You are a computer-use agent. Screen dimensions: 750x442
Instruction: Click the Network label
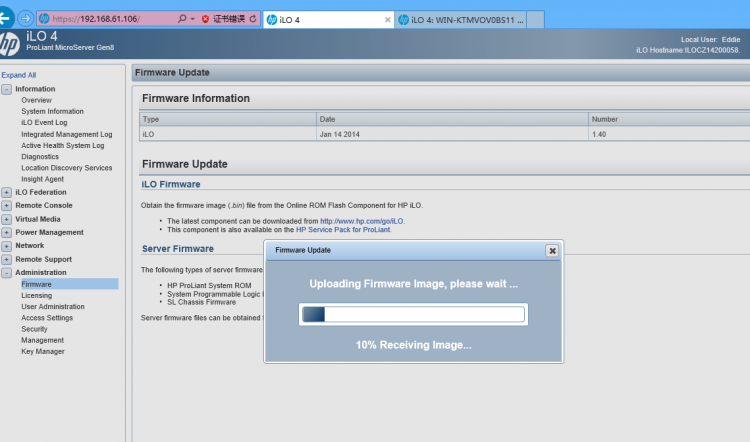pos(30,245)
